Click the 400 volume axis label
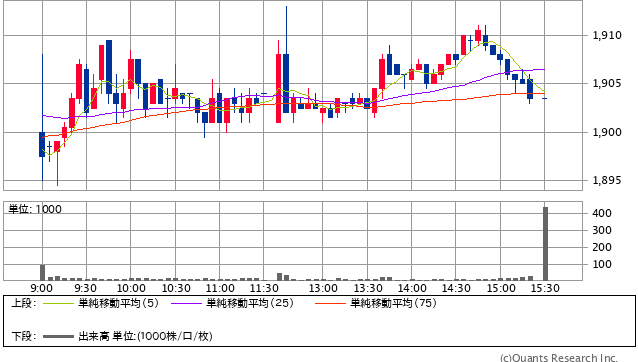 tap(602, 213)
